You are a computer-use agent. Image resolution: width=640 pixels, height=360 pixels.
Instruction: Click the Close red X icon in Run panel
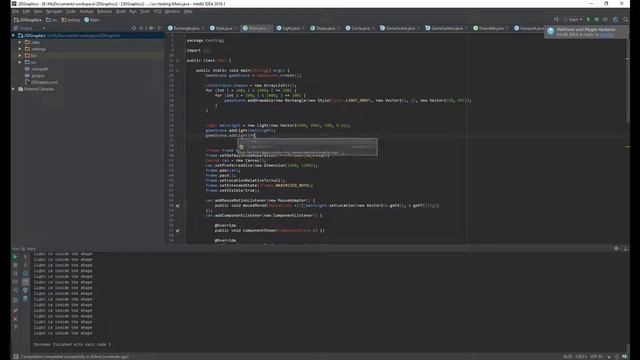click(15, 319)
